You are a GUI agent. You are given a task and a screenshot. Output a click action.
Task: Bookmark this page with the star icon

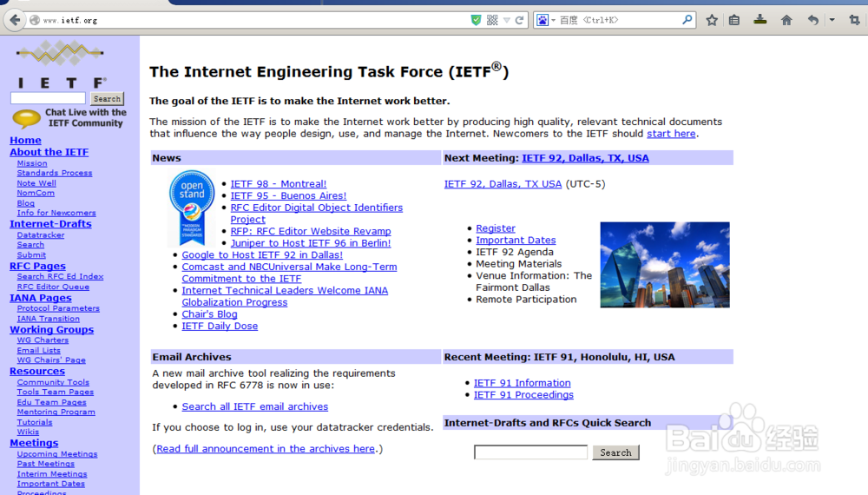point(712,21)
